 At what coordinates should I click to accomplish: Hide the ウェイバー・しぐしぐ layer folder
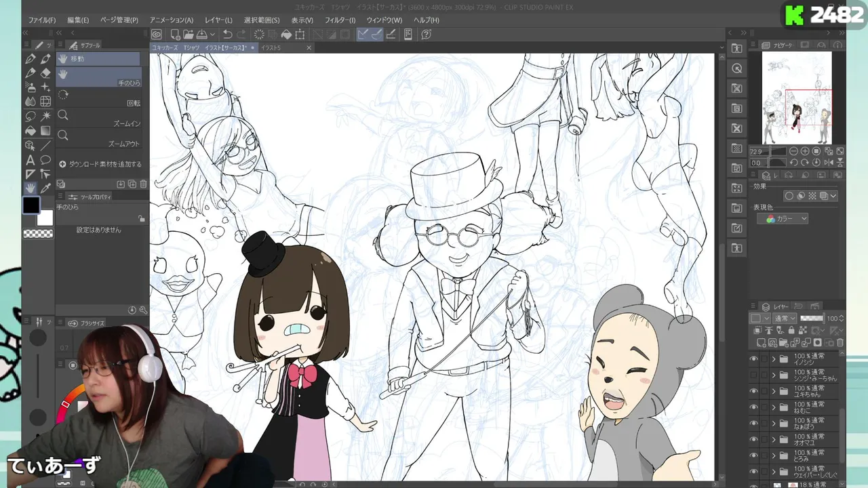[753, 472]
